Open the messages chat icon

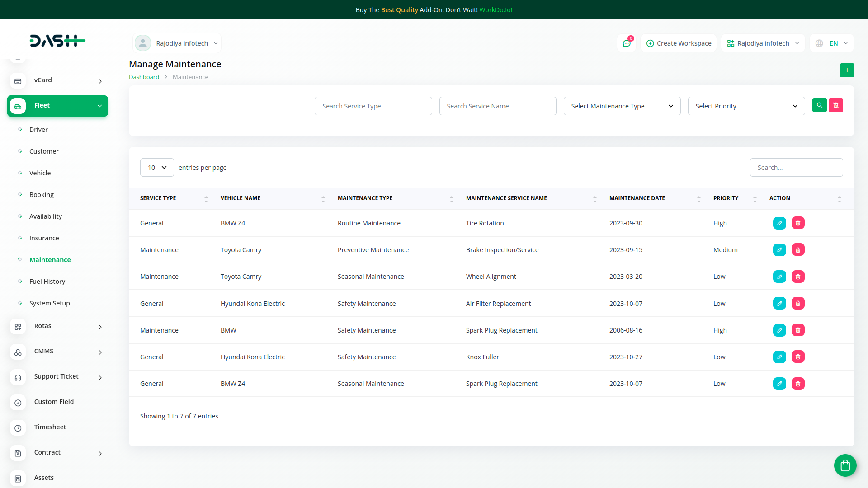tap(627, 43)
